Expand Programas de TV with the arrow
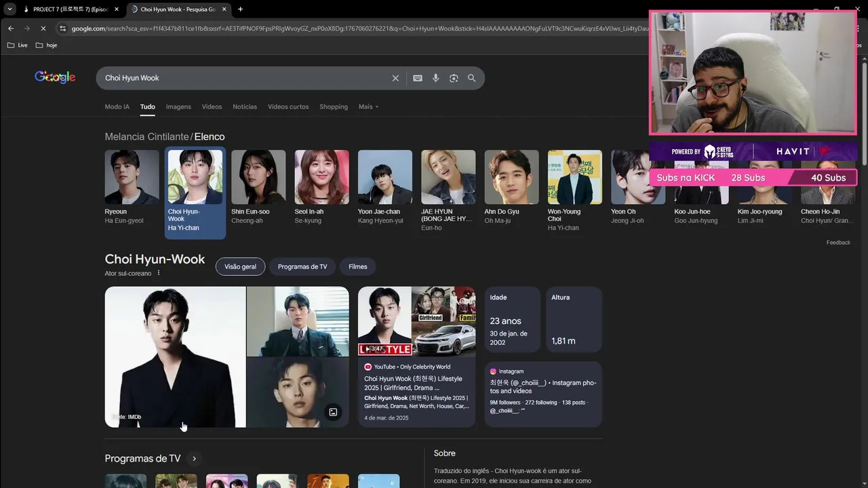The width and height of the screenshot is (868, 488). tap(194, 459)
